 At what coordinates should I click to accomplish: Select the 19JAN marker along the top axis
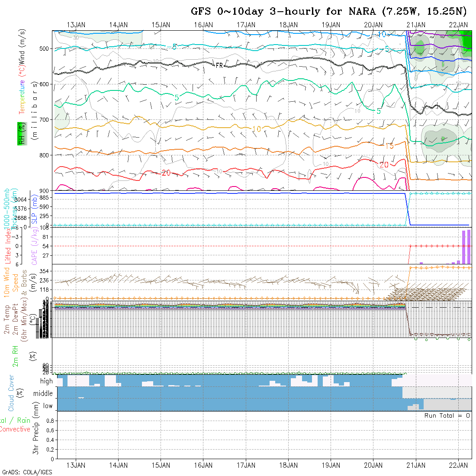click(x=331, y=25)
